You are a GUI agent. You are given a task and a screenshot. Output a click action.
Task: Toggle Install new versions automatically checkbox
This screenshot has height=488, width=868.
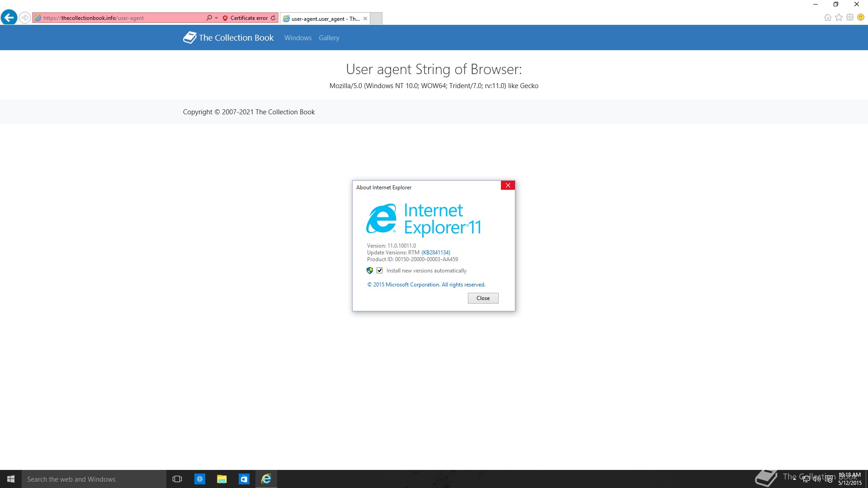point(380,271)
